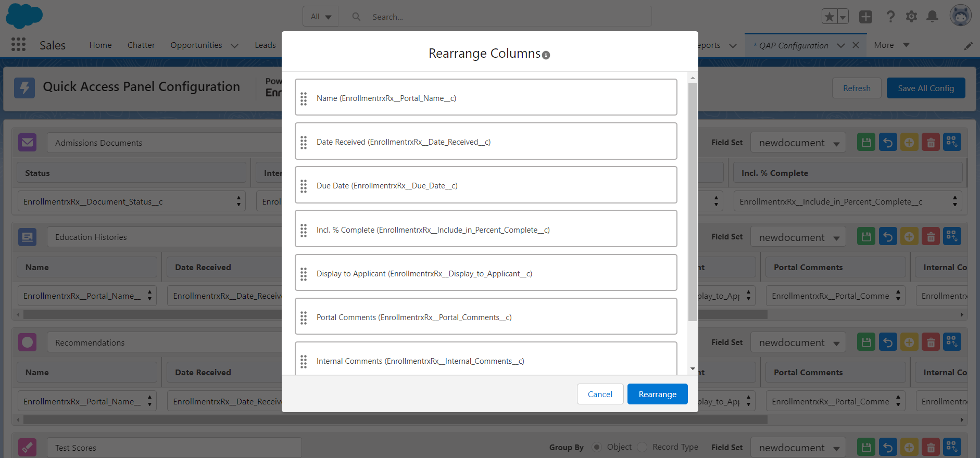
Task: Open the Chatter tab
Action: tap(141, 45)
